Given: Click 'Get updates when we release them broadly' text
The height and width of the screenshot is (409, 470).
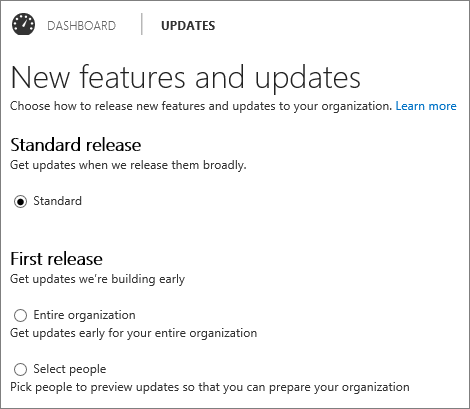Looking at the screenshot, I should click(x=128, y=165).
